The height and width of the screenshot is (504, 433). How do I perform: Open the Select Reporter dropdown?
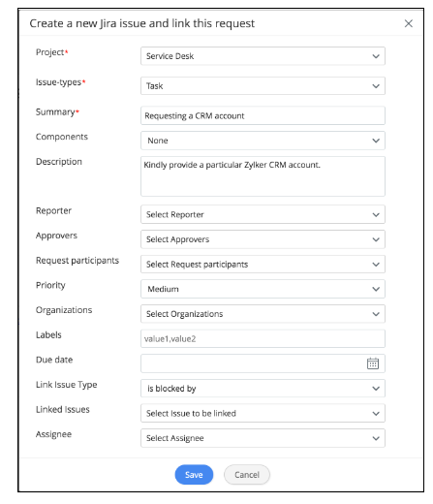(x=263, y=214)
